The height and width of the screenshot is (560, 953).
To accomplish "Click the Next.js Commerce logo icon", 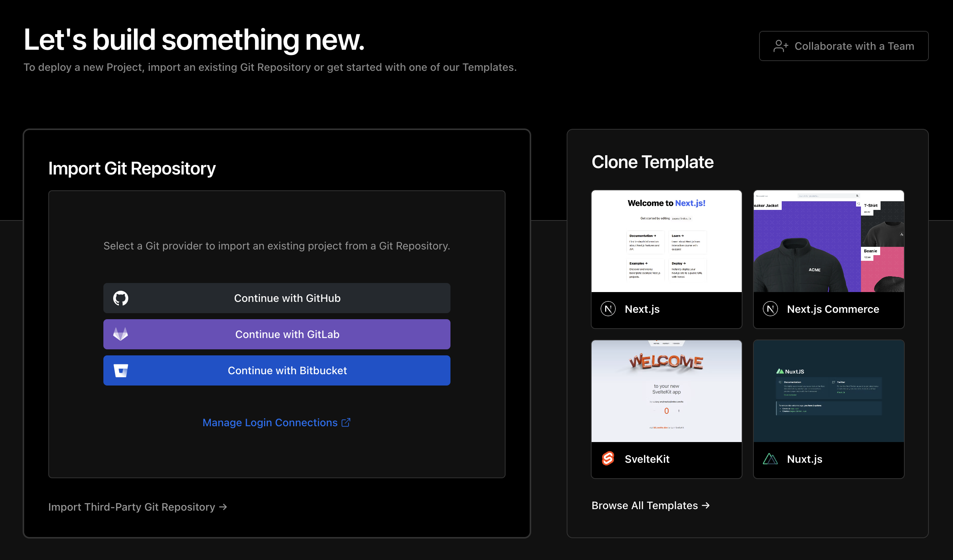I will point(770,309).
